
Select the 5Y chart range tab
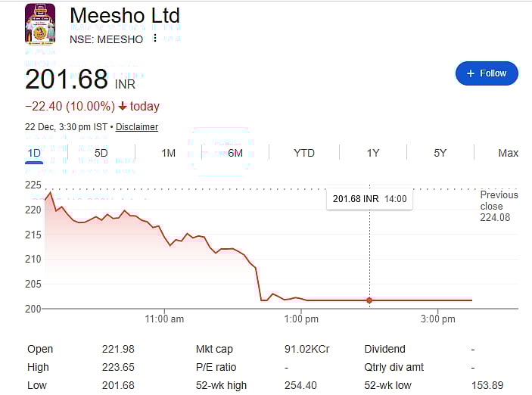click(x=440, y=153)
